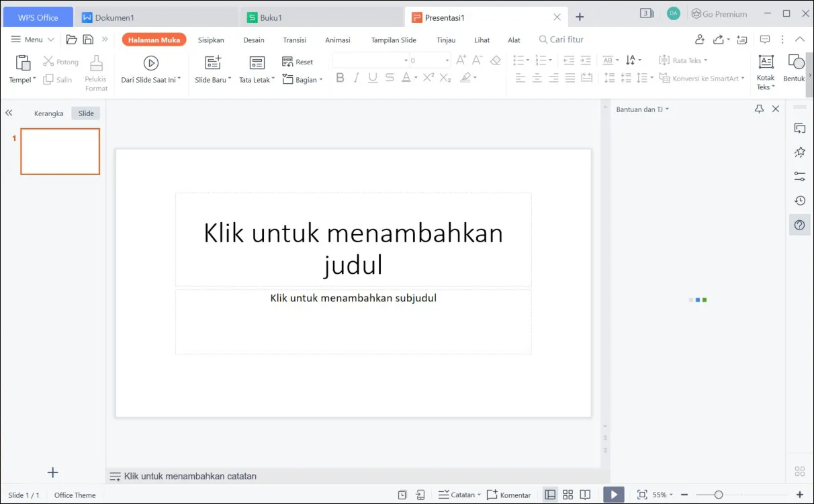Click the Halaman Muka button
The image size is (814, 504).
[154, 40]
